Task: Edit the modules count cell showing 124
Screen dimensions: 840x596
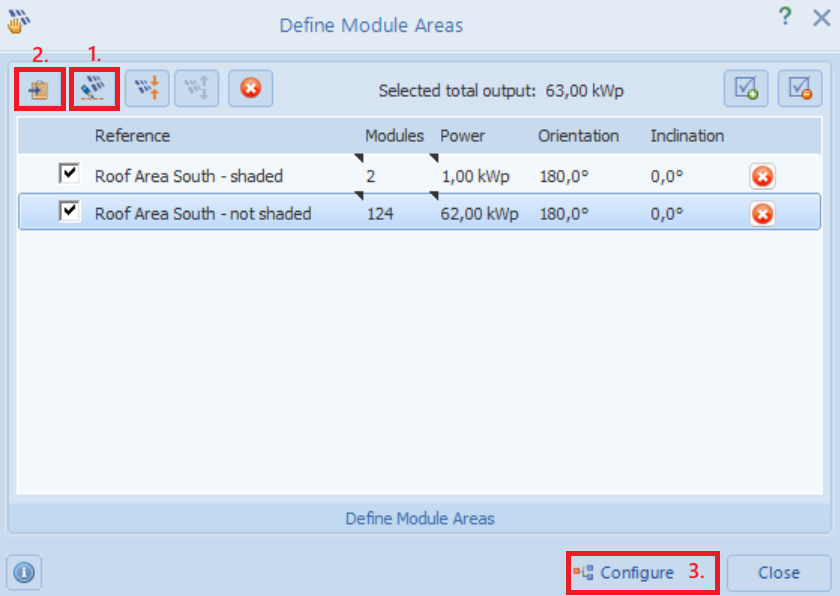Action: (380, 213)
